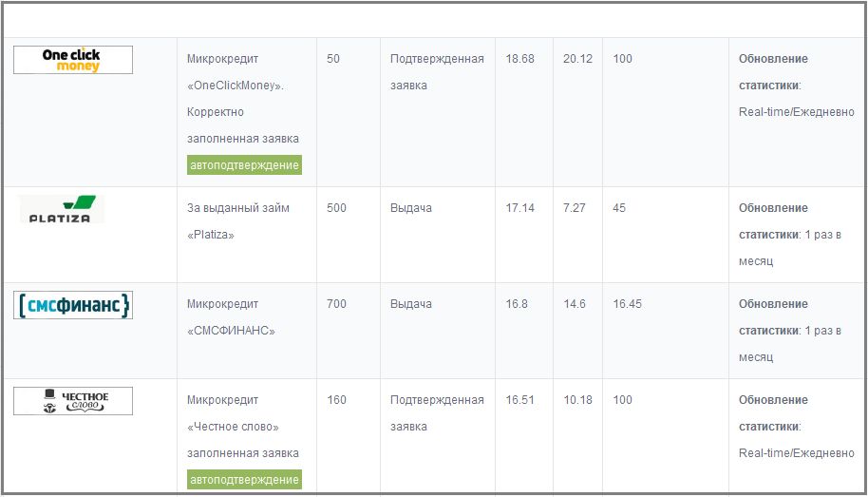This screenshot has width=868, height=497.
Task: Click the Честное слово logo
Action: (73, 401)
